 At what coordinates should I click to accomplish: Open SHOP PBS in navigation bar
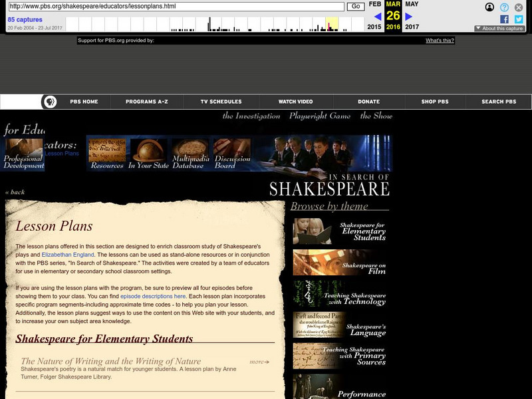(x=435, y=102)
